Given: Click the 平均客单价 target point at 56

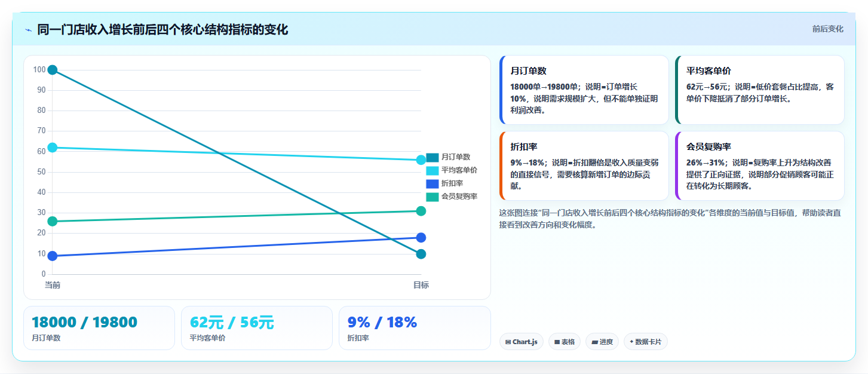Looking at the screenshot, I should point(421,160).
